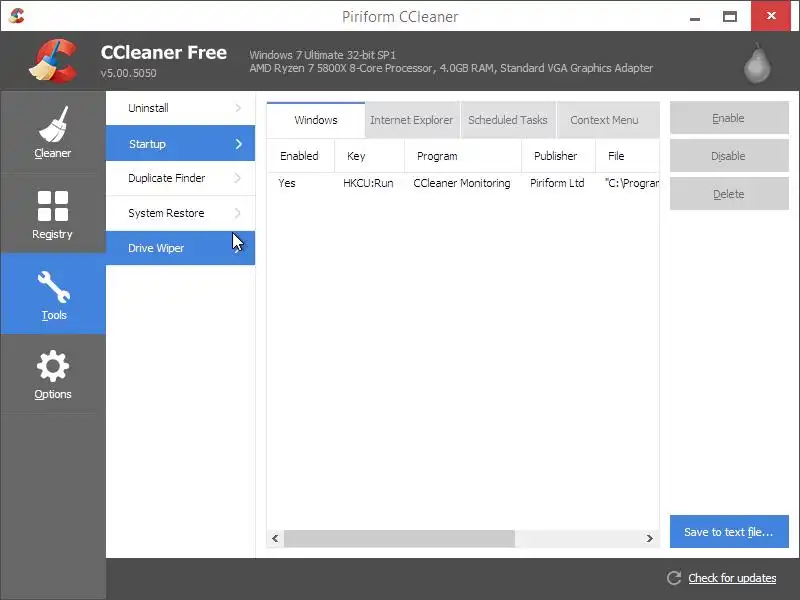Open the Registry section grid icon

[53, 206]
